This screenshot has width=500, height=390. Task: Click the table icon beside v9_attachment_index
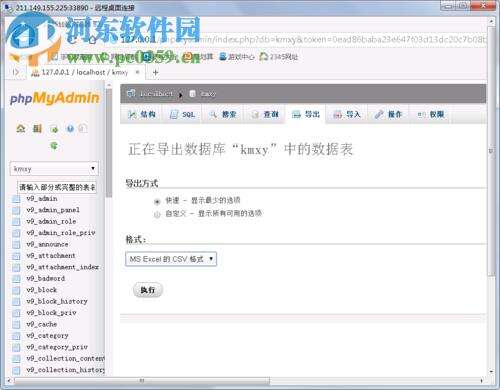tap(16, 267)
